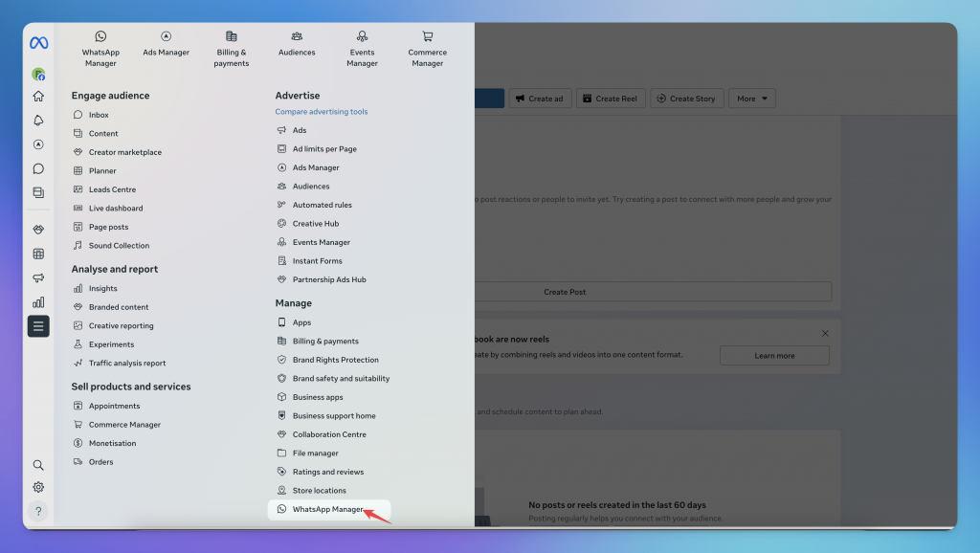Open Insights under Analyse and report
The height and width of the screenshot is (553, 980).
click(x=102, y=288)
